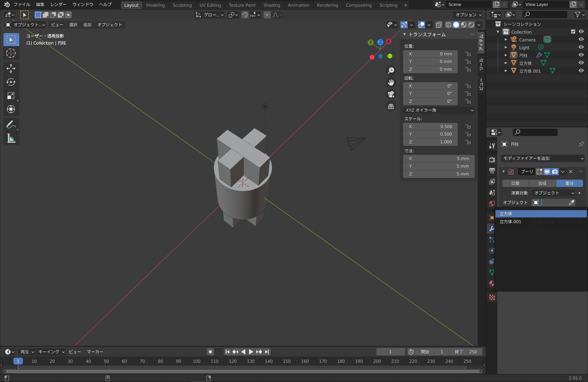Expand 円柱 item in outliner tree
588x382 pixels.
(506, 55)
